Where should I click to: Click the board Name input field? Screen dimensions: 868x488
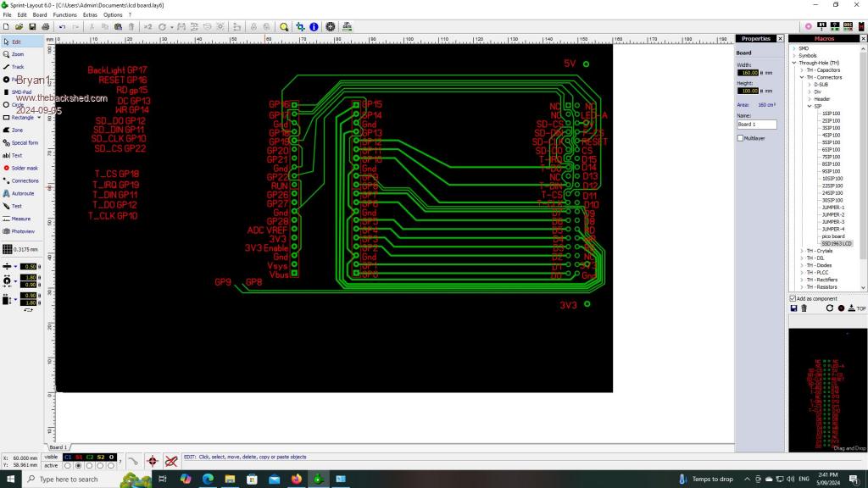pos(756,125)
